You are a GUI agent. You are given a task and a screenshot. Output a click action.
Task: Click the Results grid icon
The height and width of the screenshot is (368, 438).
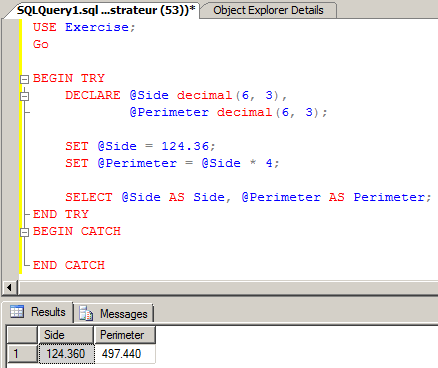coord(17,312)
